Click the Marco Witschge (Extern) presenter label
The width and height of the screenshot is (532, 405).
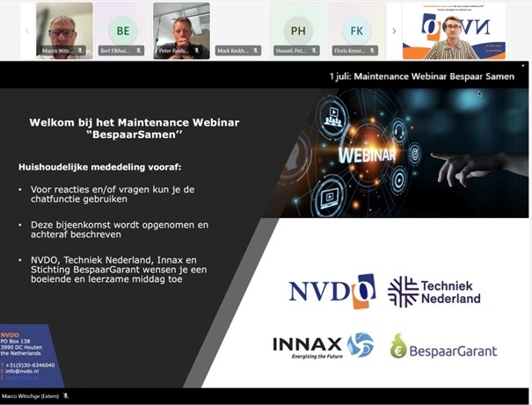click(x=31, y=396)
